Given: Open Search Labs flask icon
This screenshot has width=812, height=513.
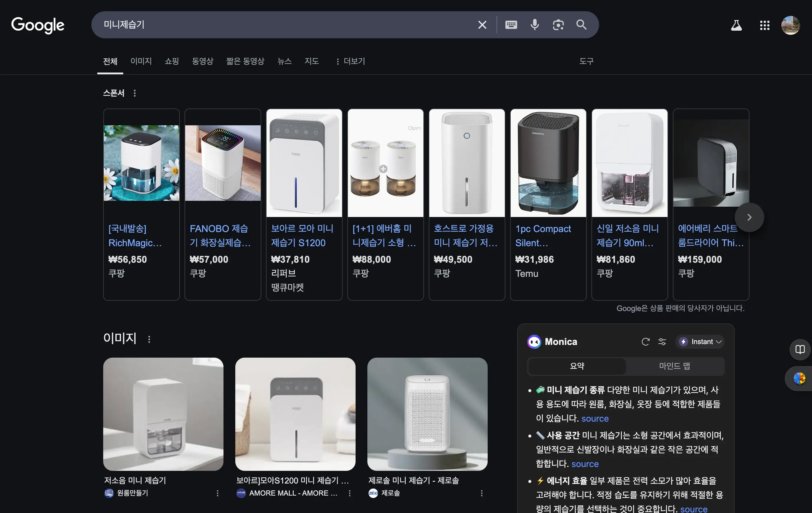Looking at the screenshot, I should click(x=736, y=25).
